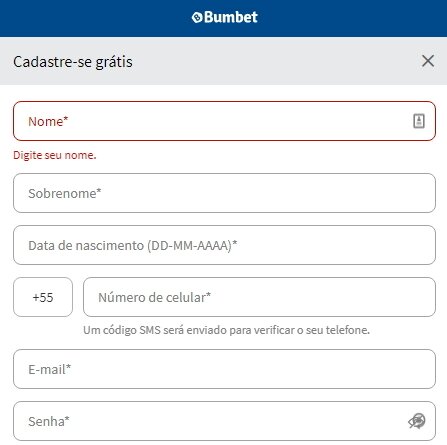This screenshot has width=447, height=445.
Task: Click the Sobrenome* placeholder label
Action: click(65, 193)
